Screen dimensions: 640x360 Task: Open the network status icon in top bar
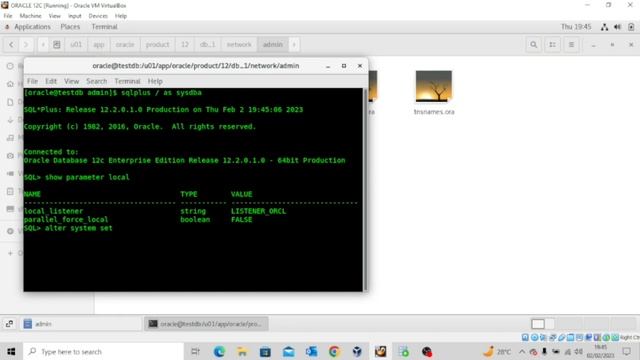point(604,27)
